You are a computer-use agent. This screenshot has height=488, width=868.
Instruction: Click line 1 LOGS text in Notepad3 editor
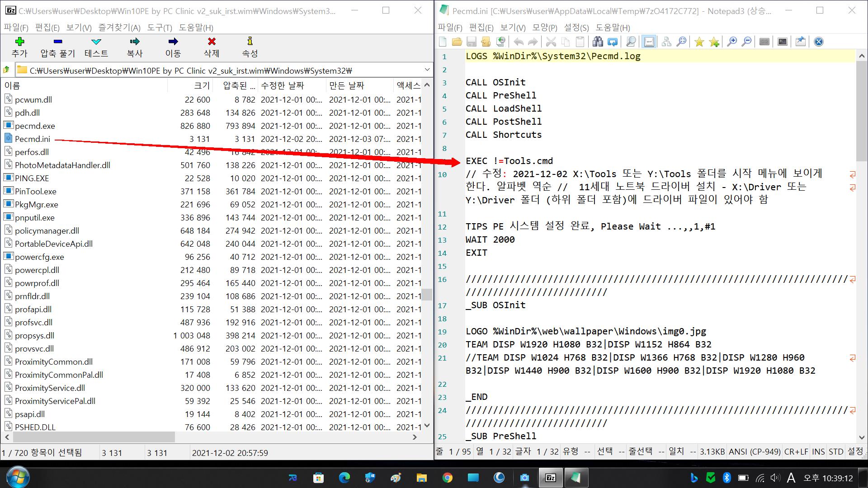553,56
